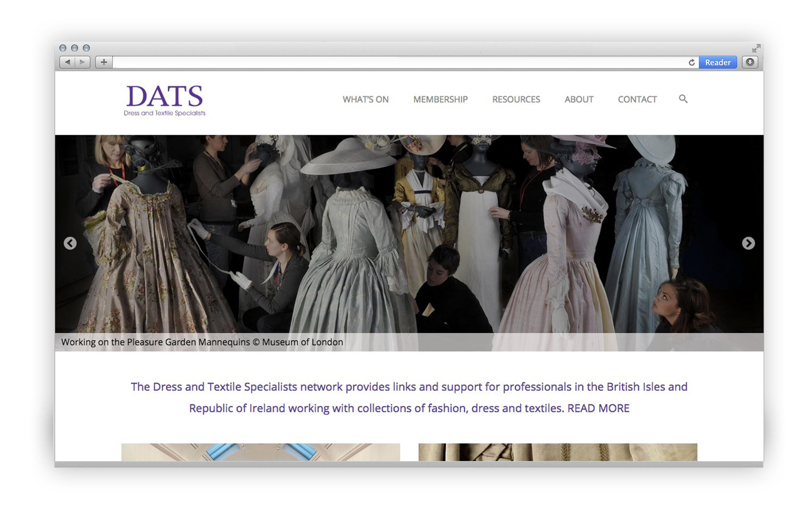Click the forward navigation arrow

click(x=82, y=62)
